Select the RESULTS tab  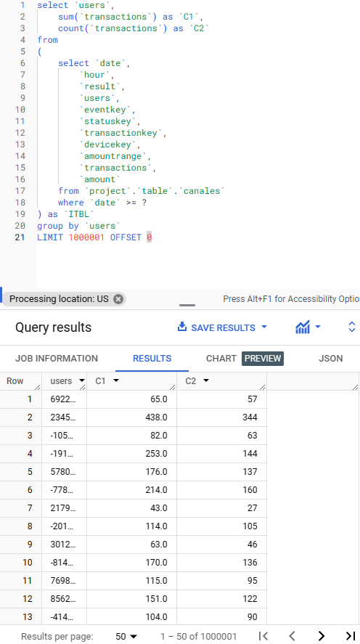[x=152, y=359]
